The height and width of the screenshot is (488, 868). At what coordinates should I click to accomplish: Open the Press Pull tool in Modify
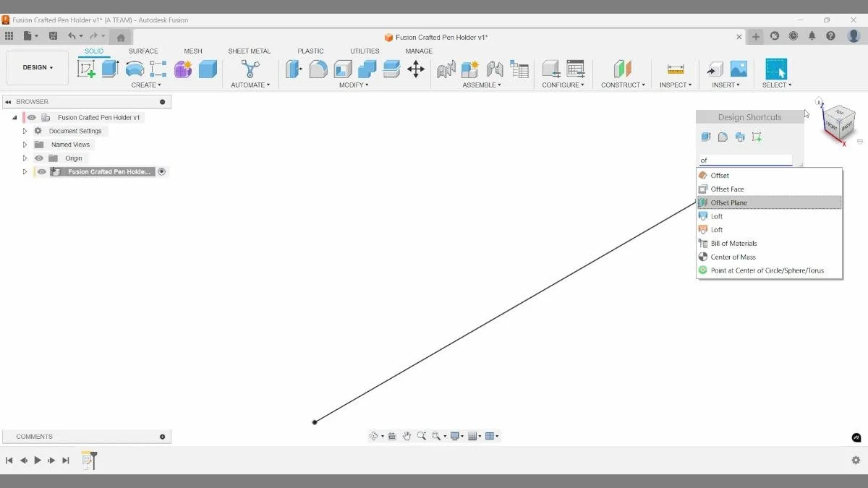point(294,69)
